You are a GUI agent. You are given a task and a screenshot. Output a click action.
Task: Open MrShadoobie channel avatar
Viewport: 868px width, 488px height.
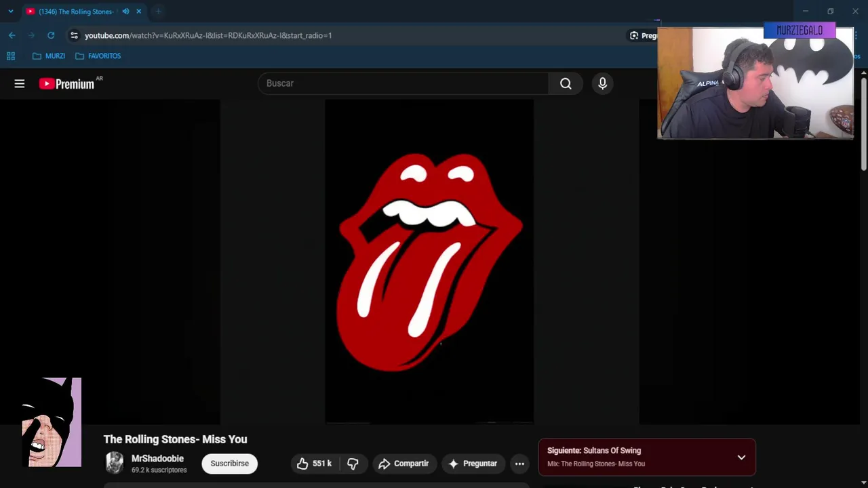(115, 463)
